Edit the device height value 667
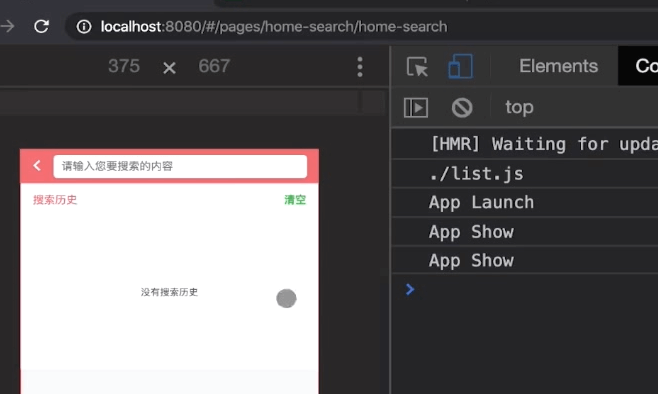Image resolution: width=658 pixels, height=394 pixels. (x=214, y=66)
